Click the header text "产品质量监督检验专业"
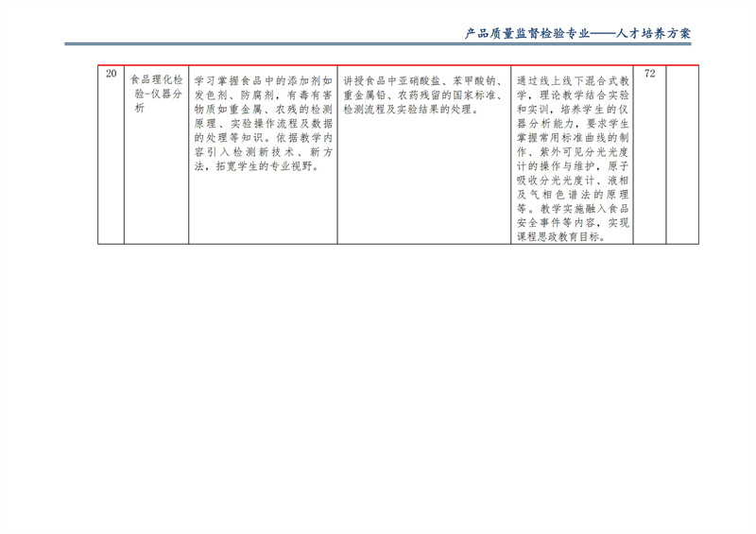This screenshot has height=534, width=756. (526, 33)
